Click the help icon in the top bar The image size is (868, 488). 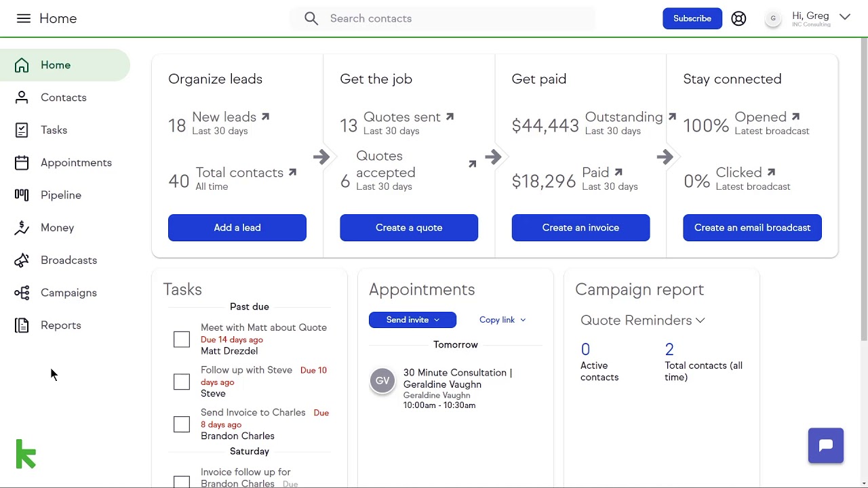(738, 18)
